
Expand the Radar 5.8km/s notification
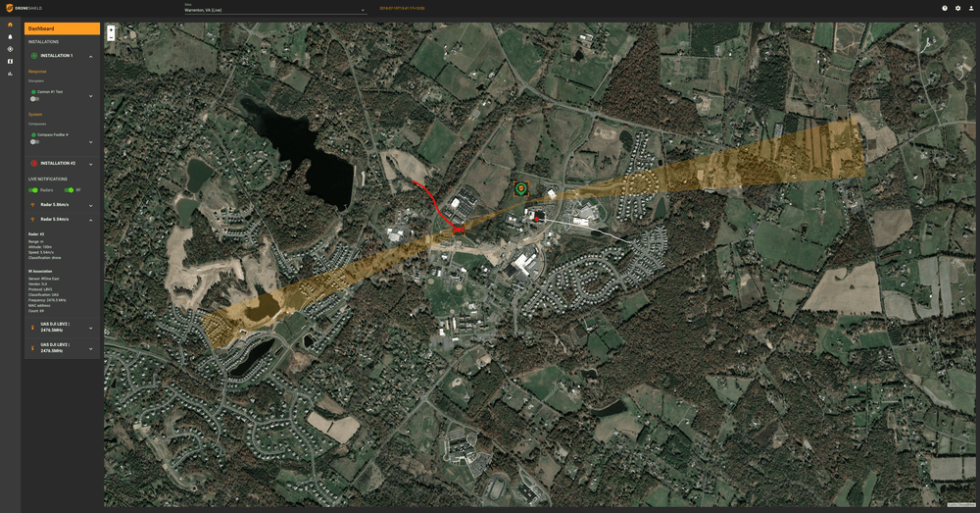tap(91, 205)
